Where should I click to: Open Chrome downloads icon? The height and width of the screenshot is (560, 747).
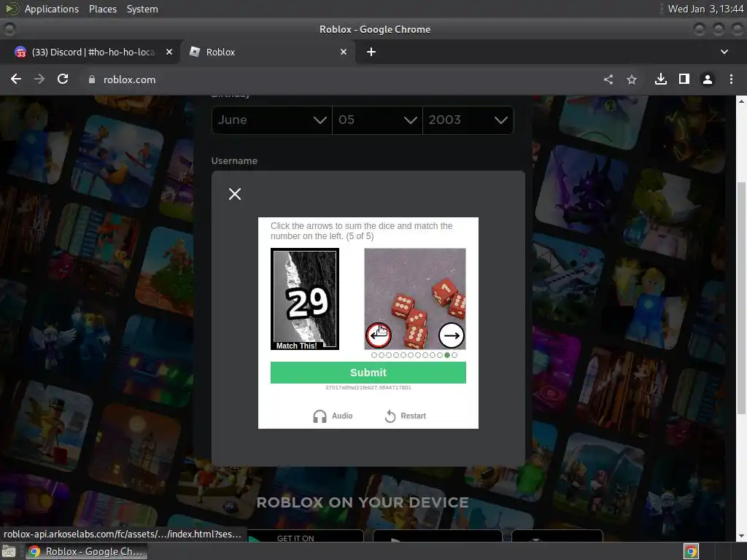661,79
